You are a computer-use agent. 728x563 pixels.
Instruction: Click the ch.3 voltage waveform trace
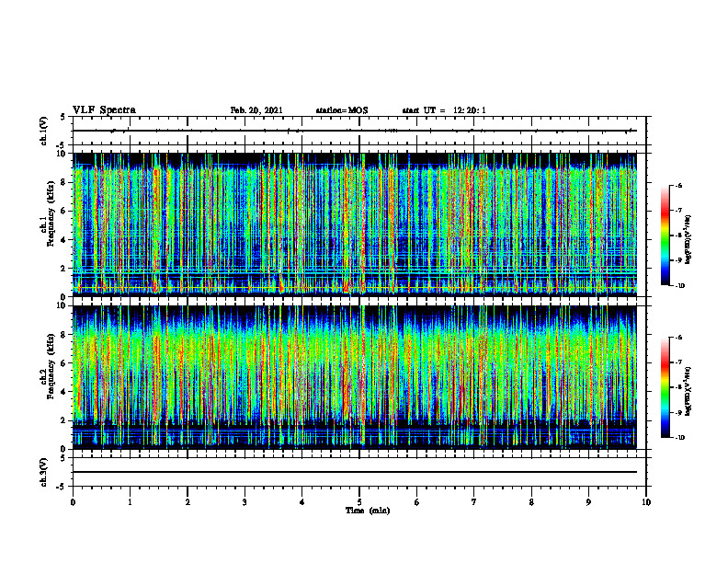click(x=355, y=472)
